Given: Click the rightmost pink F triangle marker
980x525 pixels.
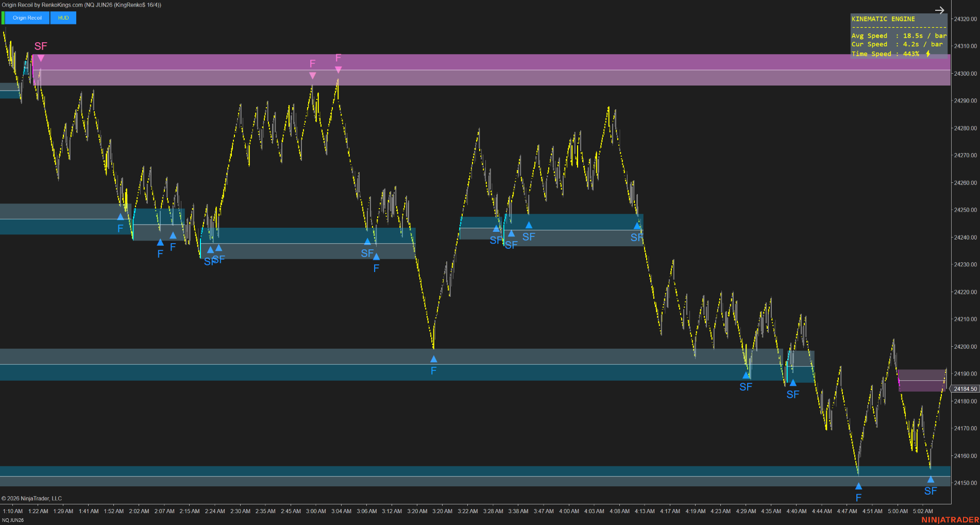Looking at the screenshot, I should coord(338,70).
